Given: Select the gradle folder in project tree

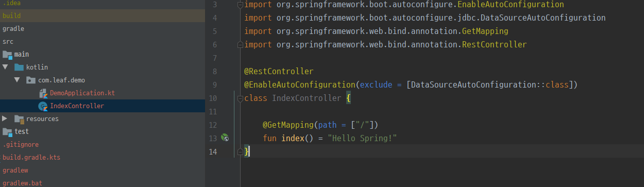Looking at the screenshot, I should 103,29.
